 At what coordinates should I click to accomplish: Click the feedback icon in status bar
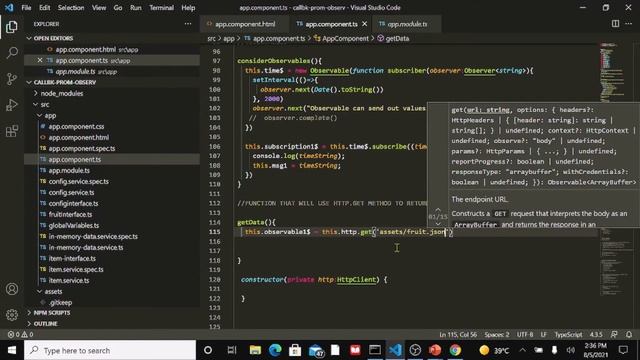click(x=614, y=334)
